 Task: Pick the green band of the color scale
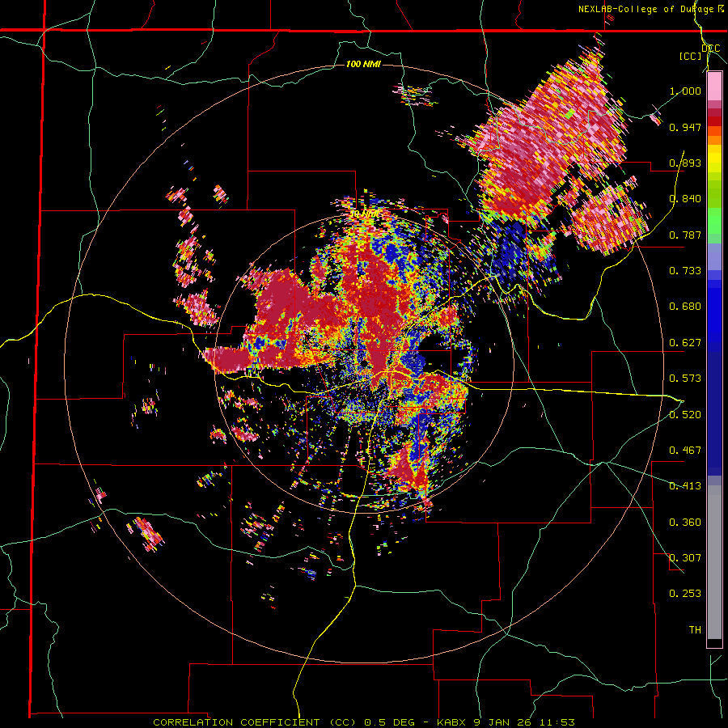click(714, 221)
